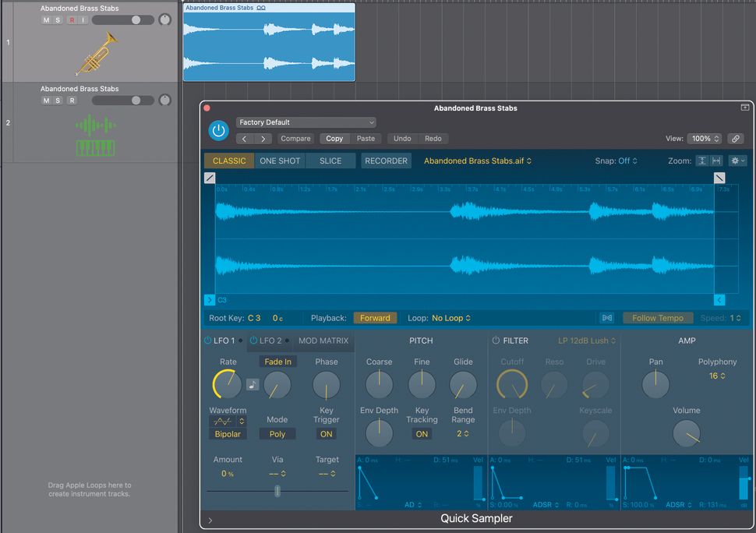
Task: Disable Key Tracking in the Pitch section
Action: click(x=422, y=434)
